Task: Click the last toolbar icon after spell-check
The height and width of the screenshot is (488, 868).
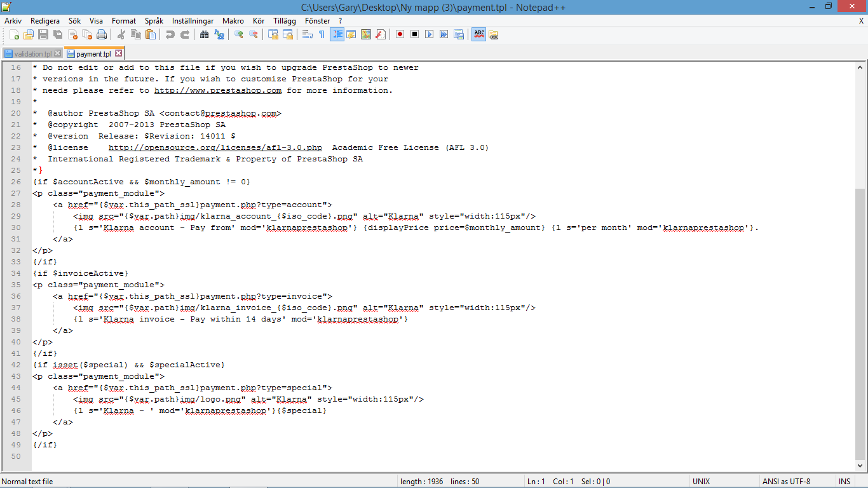Action: [493, 34]
